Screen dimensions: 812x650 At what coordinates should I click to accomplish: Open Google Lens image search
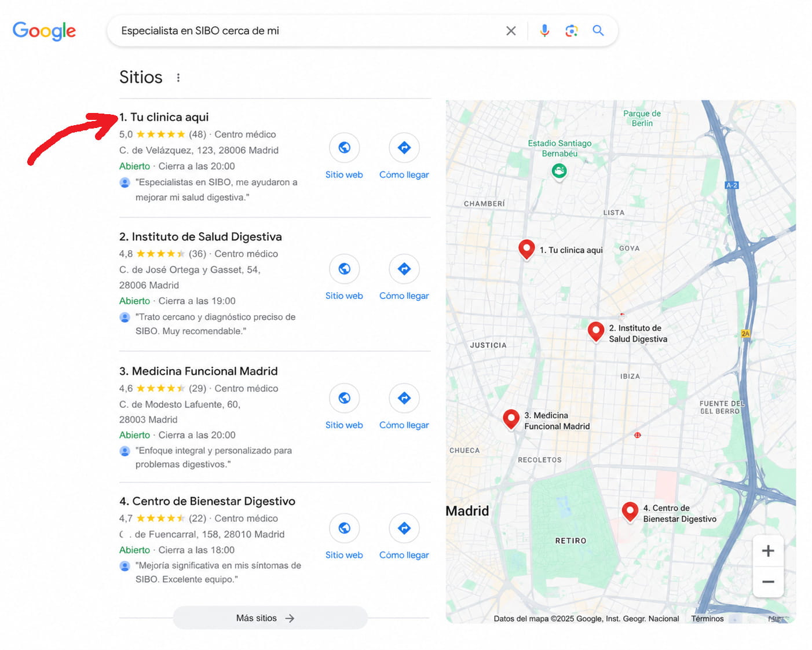pyautogui.click(x=571, y=31)
